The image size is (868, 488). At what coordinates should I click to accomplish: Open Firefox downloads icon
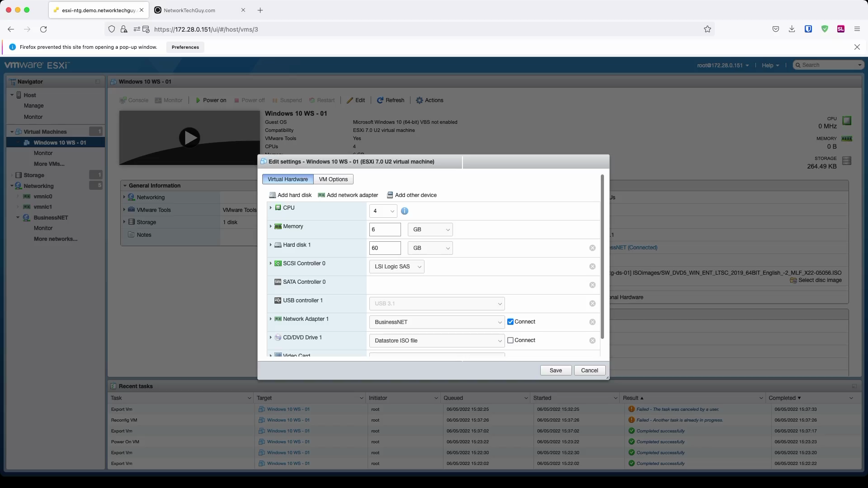792,29
